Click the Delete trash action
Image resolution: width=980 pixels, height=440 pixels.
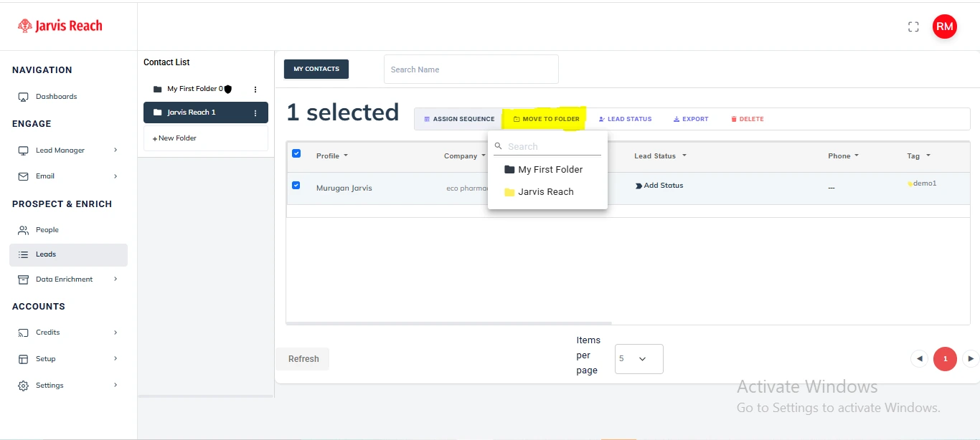[747, 119]
